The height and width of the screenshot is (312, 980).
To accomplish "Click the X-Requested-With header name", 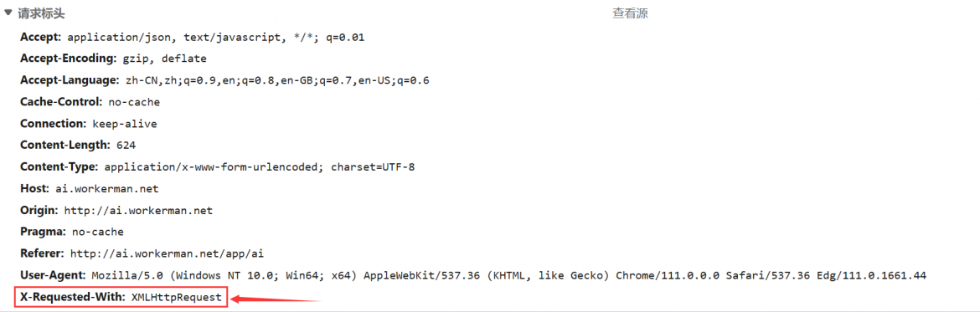I will 72,297.
